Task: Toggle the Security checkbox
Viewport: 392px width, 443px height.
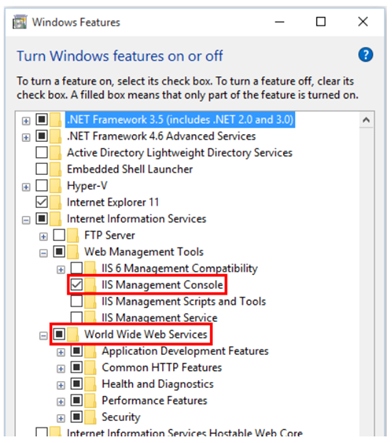Action: click(76, 417)
